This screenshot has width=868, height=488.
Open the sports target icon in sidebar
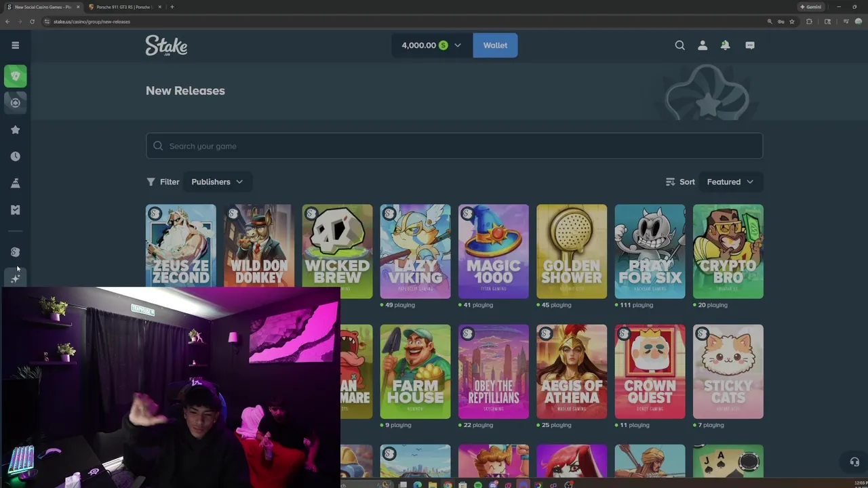coord(15,103)
